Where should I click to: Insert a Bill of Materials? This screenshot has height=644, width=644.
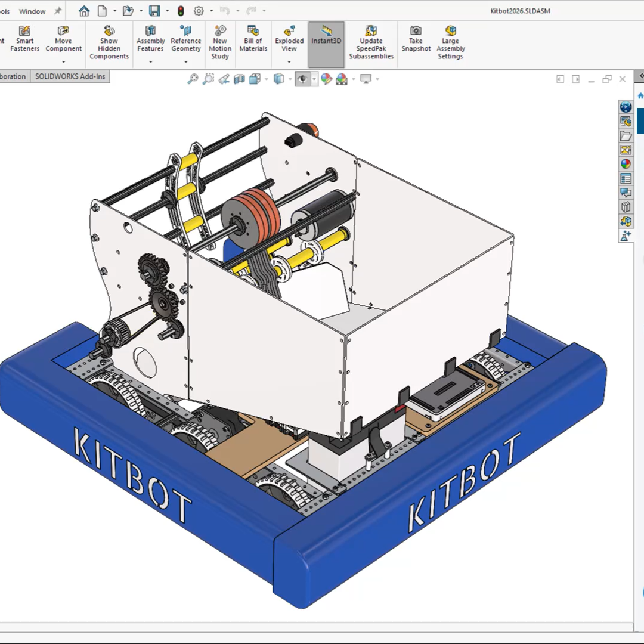[253, 39]
